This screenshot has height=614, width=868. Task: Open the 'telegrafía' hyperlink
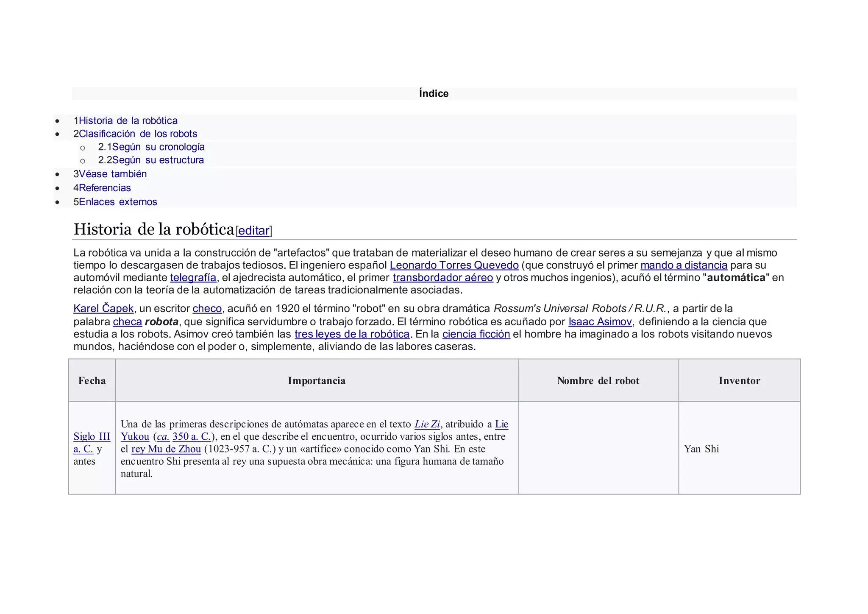[x=193, y=278]
